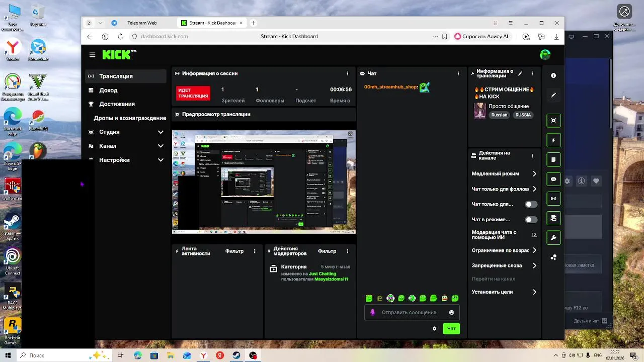Open Activity feed three-dot menu
The image size is (644, 362).
click(255, 251)
